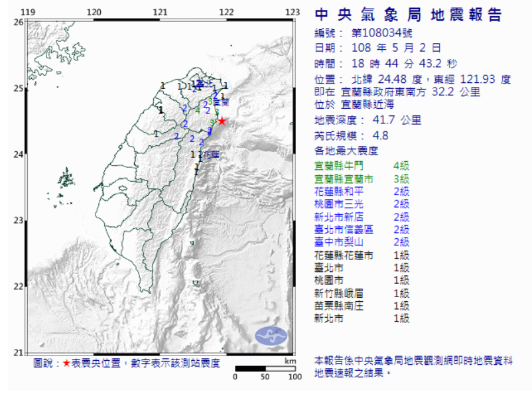
Task: Click the longitude axis label '119'
Action: click(28, 13)
